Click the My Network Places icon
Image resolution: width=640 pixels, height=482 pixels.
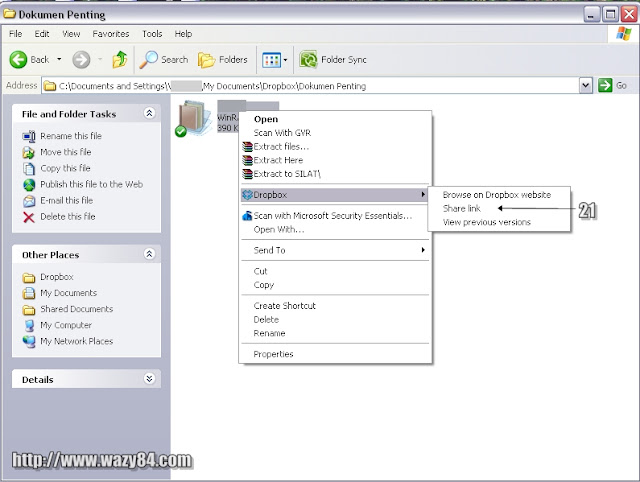click(x=29, y=341)
